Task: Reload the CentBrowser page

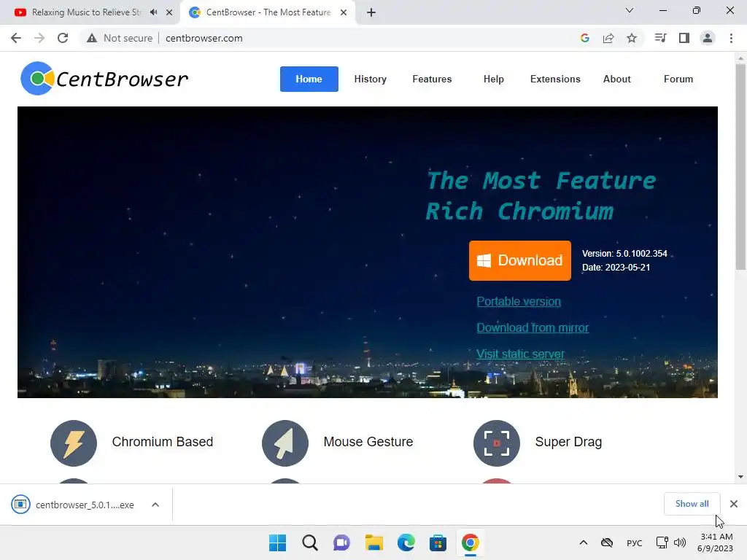Action: pyautogui.click(x=63, y=38)
